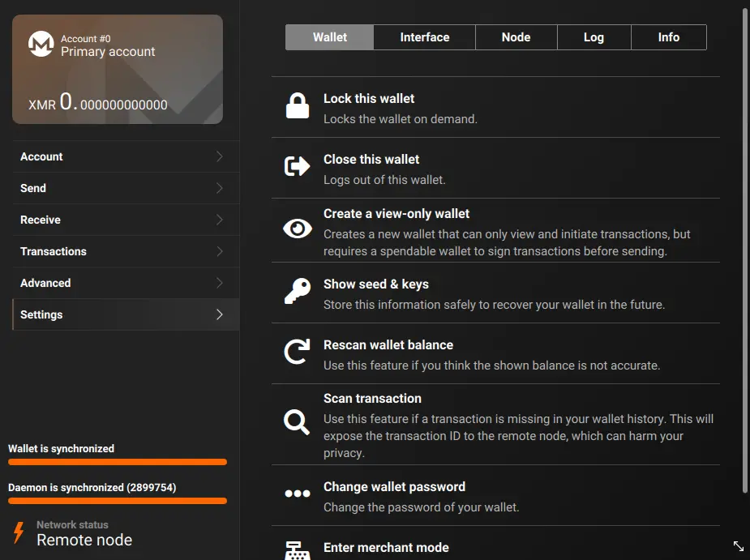This screenshot has width=750, height=560.
Task: Click the magnifying glass Scan transaction icon
Action: 297,422
